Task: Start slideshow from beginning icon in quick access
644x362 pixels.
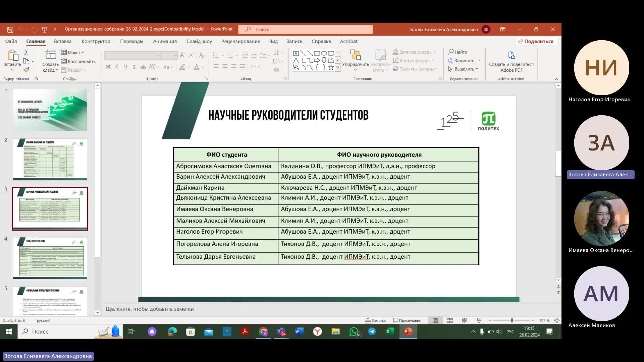Action: tap(44, 29)
